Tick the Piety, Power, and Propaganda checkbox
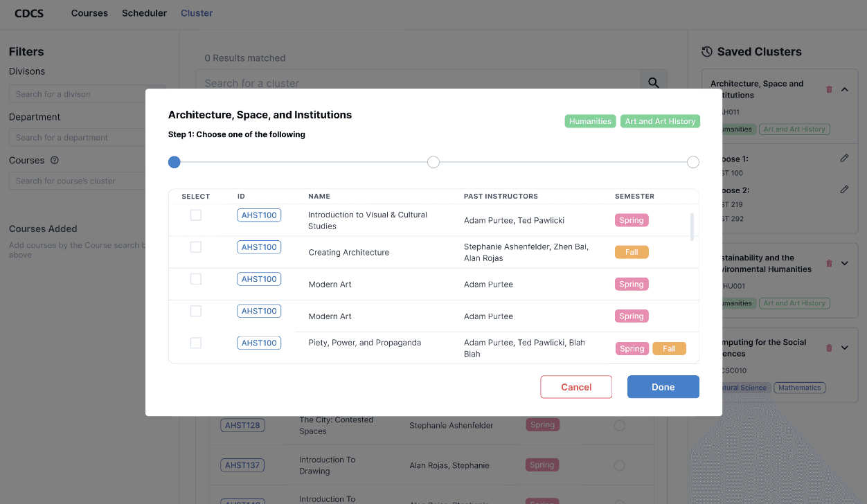The height and width of the screenshot is (504, 867). (196, 343)
